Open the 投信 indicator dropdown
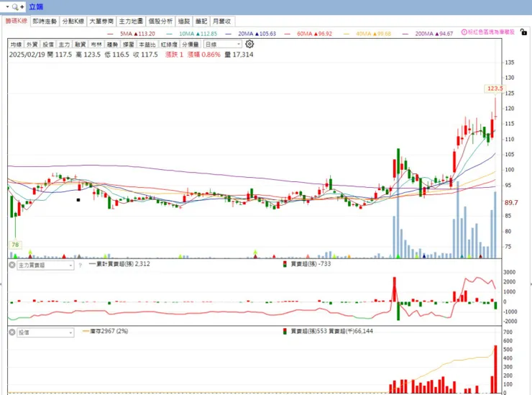The image size is (532, 395). coord(45,332)
